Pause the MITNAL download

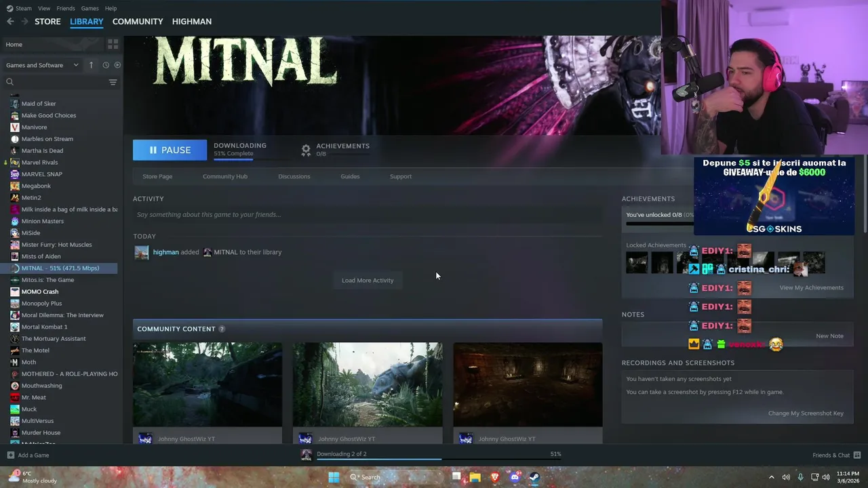click(x=170, y=150)
